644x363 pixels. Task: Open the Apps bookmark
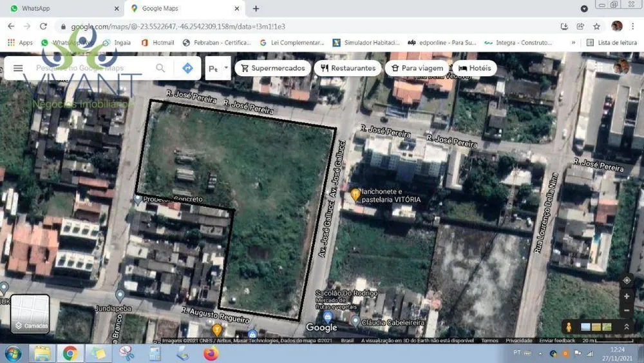click(20, 43)
